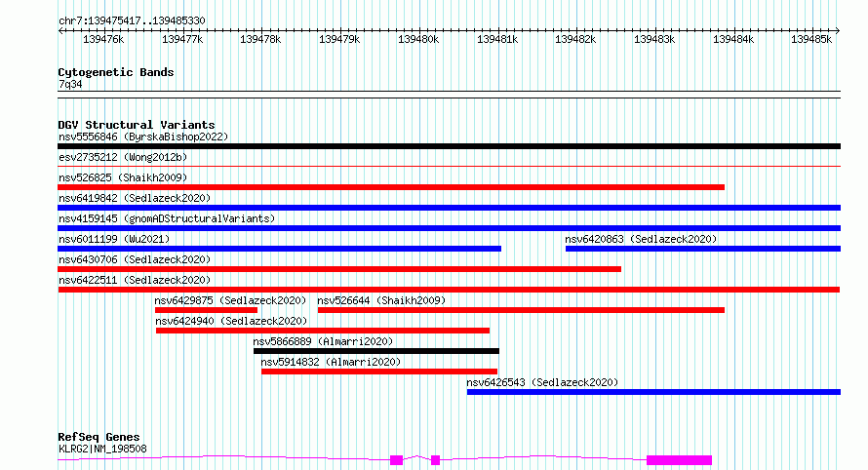Screen dimensions: 868x470
Task: Select the black nsv5866889 variant bar
Action: (x=376, y=351)
